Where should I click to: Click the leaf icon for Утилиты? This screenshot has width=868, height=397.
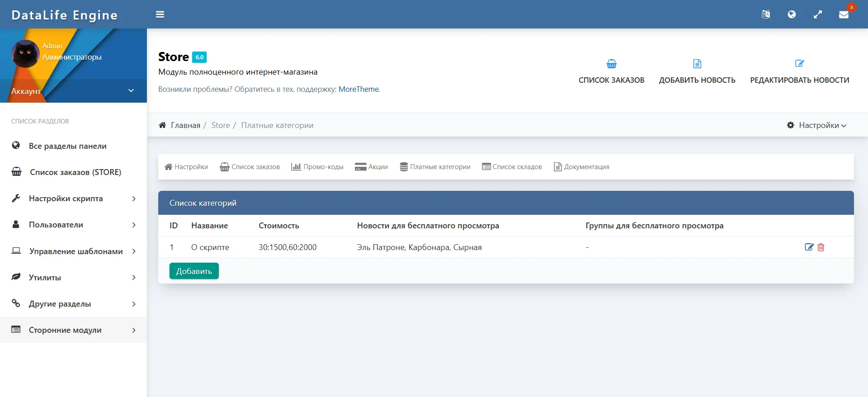(x=16, y=276)
